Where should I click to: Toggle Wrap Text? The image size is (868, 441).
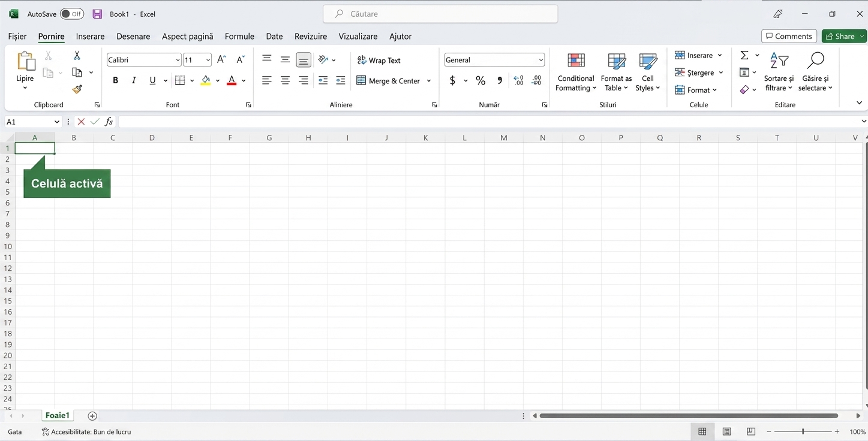379,61
